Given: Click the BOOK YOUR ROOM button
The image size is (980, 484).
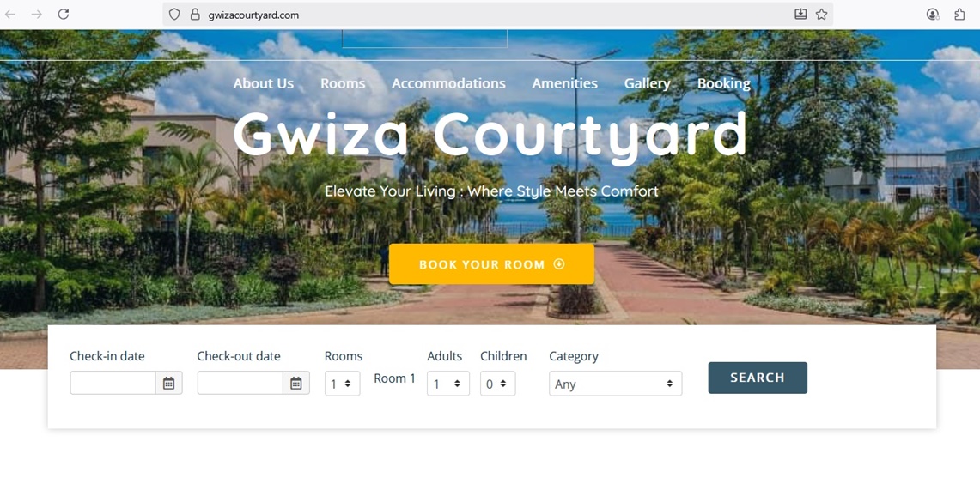Looking at the screenshot, I should pos(492,264).
